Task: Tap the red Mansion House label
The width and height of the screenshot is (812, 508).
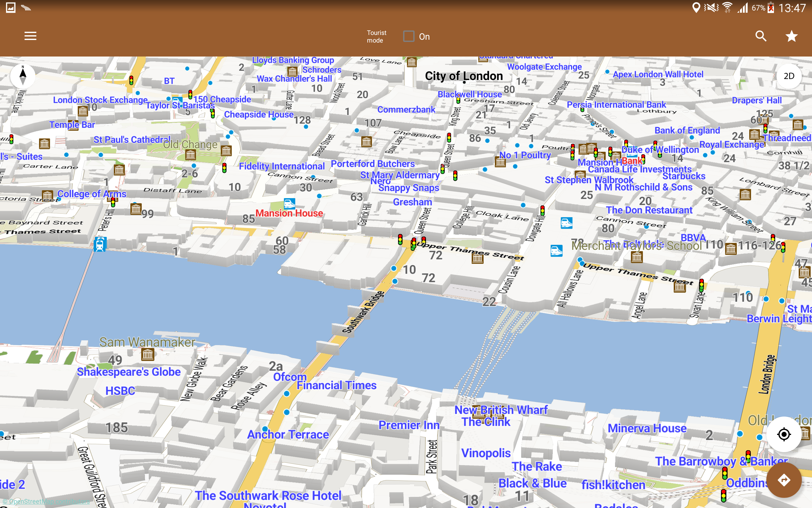Action: 289,213
